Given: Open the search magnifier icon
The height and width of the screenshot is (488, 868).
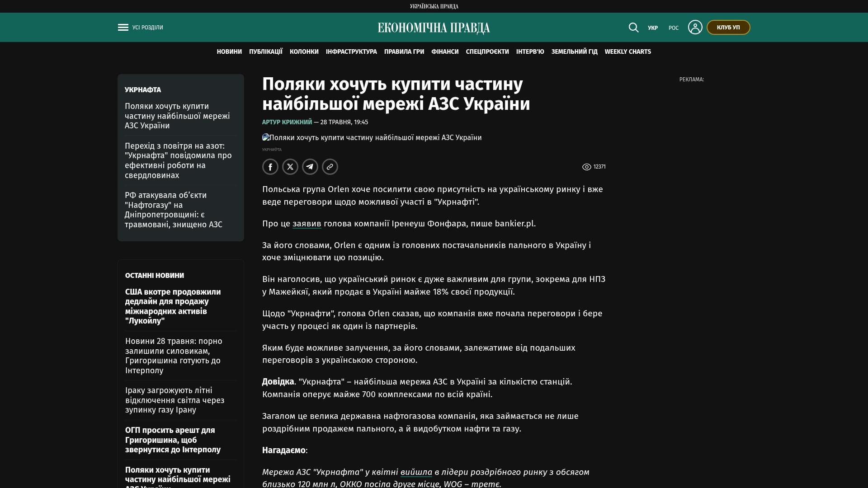Looking at the screenshot, I should pyautogui.click(x=633, y=28).
